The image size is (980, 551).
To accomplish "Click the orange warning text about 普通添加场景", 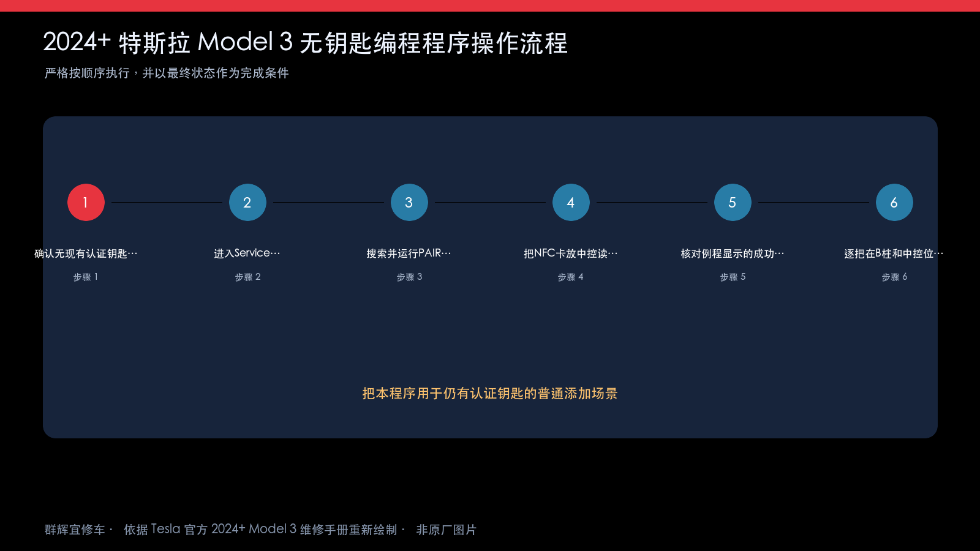I will [x=490, y=394].
